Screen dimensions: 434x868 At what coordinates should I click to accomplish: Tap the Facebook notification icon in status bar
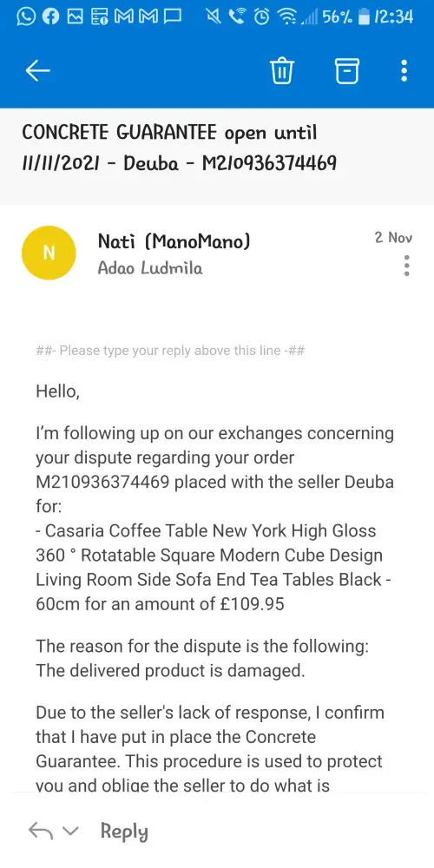tap(50, 17)
